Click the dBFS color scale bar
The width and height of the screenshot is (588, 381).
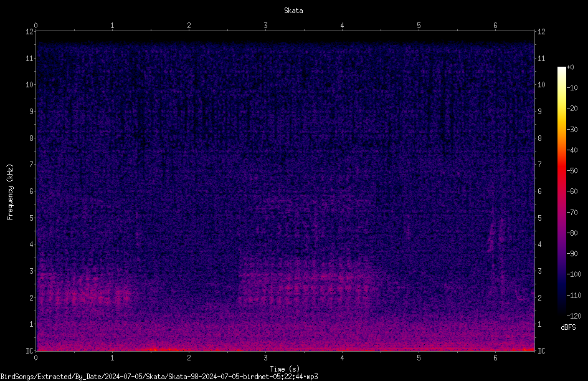pos(561,191)
